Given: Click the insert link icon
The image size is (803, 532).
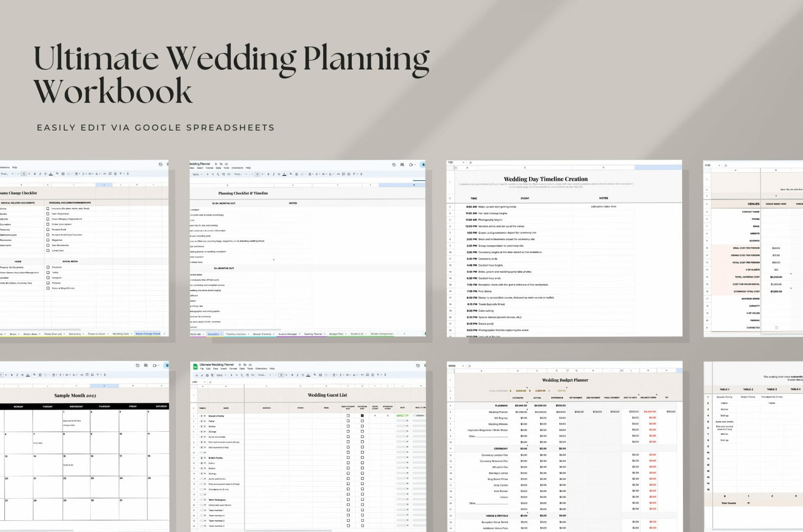Looking at the screenshot, I should click(362, 375).
